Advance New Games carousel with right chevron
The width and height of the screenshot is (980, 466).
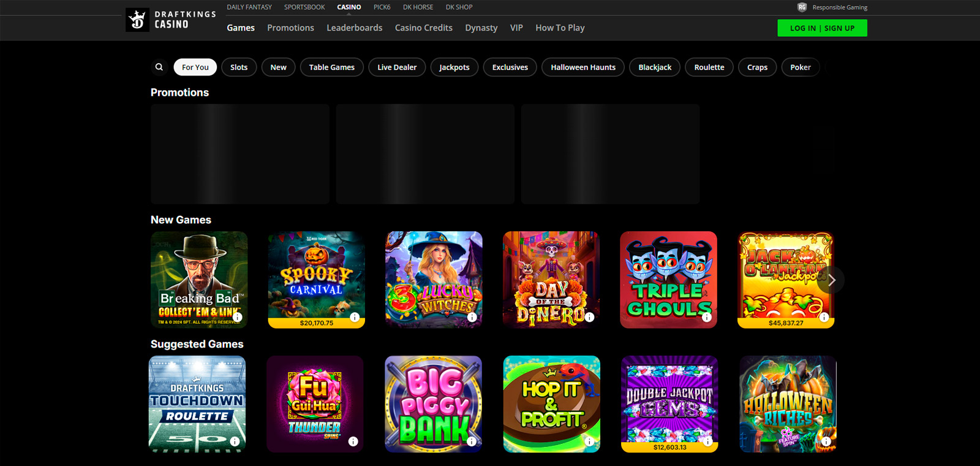[831, 280]
